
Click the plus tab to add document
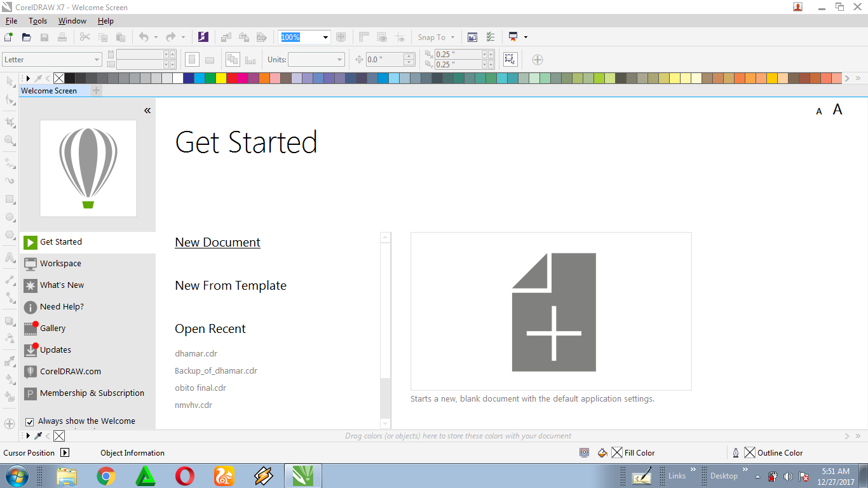(x=96, y=91)
